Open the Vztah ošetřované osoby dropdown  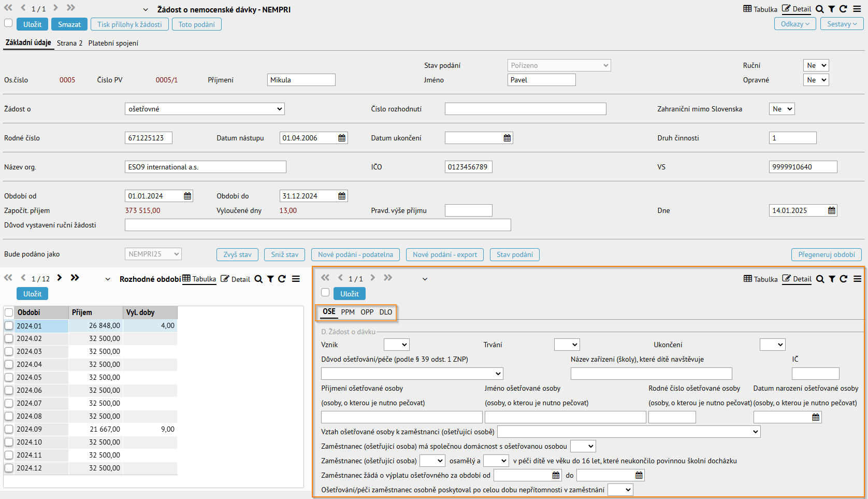pos(629,432)
